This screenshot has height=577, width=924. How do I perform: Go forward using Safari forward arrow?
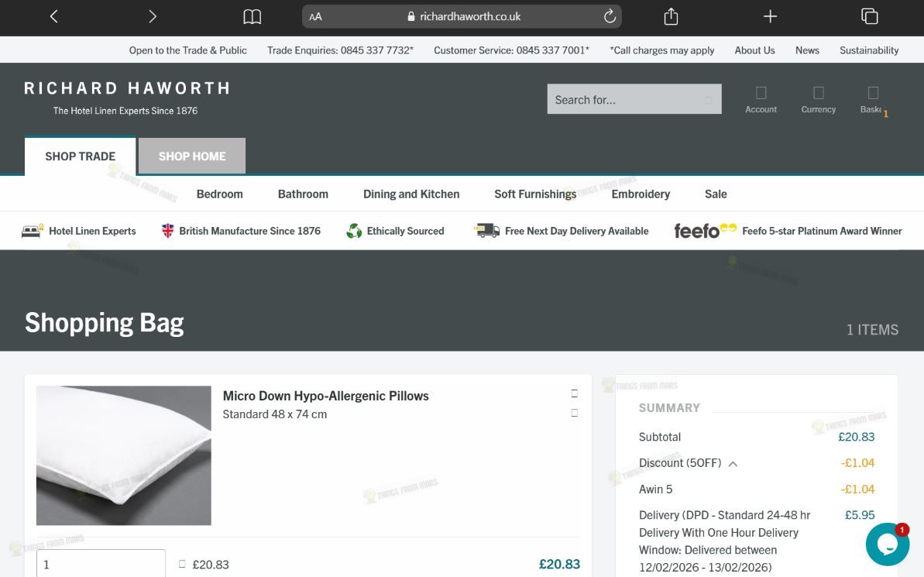152,16
